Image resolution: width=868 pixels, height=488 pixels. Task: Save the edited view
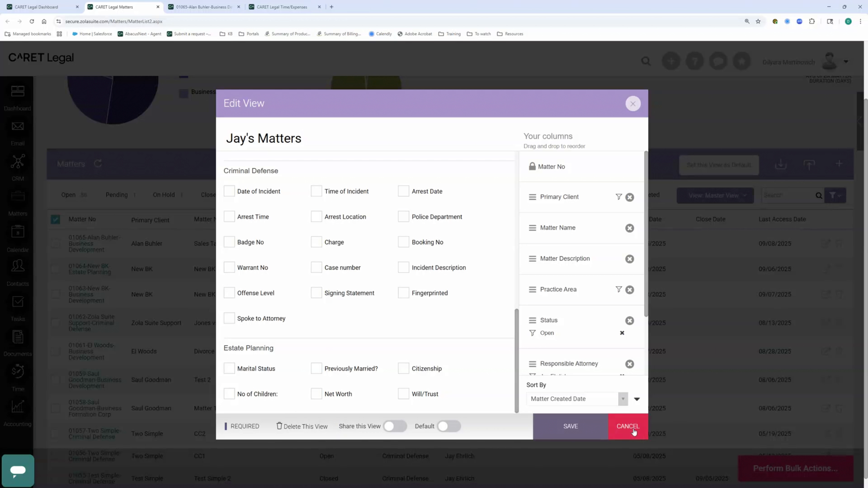[x=570, y=426]
